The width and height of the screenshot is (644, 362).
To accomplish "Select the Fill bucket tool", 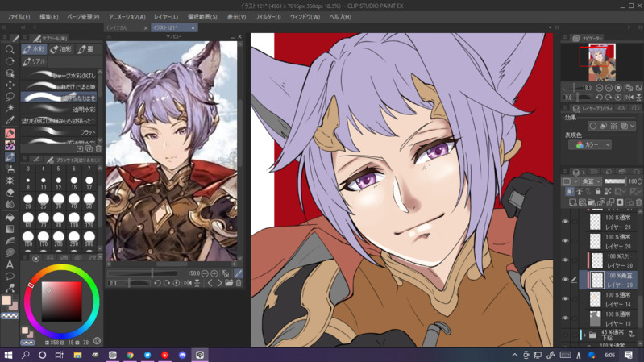I will (x=10, y=218).
